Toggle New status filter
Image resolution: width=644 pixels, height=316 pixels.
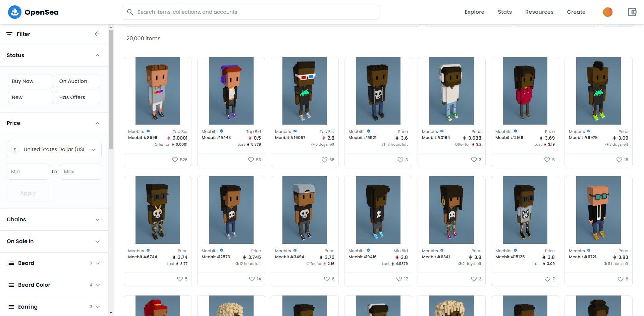click(x=30, y=97)
